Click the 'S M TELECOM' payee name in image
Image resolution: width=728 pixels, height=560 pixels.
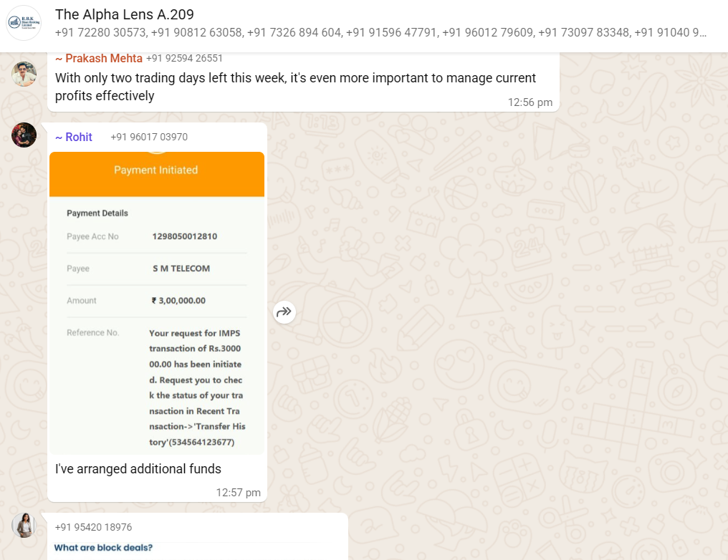pyautogui.click(x=181, y=269)
